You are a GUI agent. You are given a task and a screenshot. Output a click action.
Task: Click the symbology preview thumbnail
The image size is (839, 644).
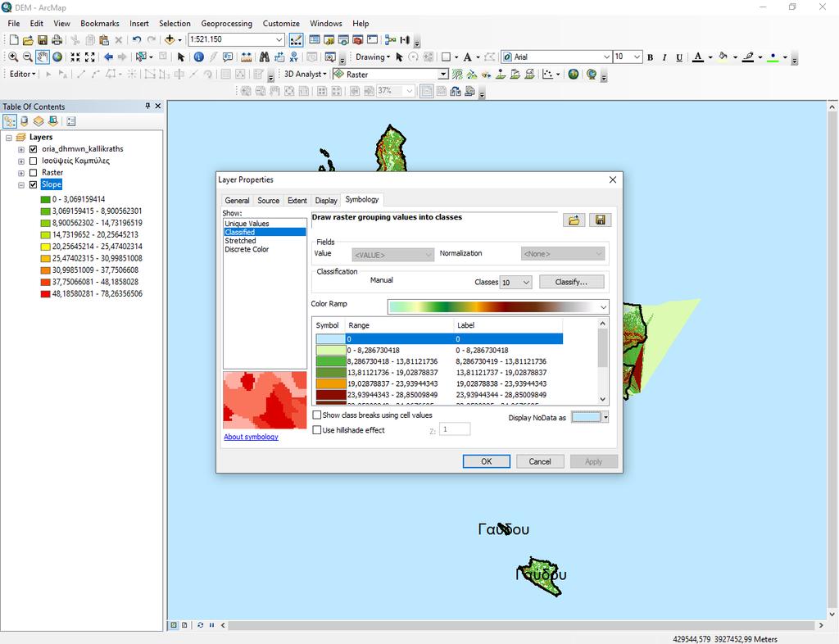click(265, 400)
